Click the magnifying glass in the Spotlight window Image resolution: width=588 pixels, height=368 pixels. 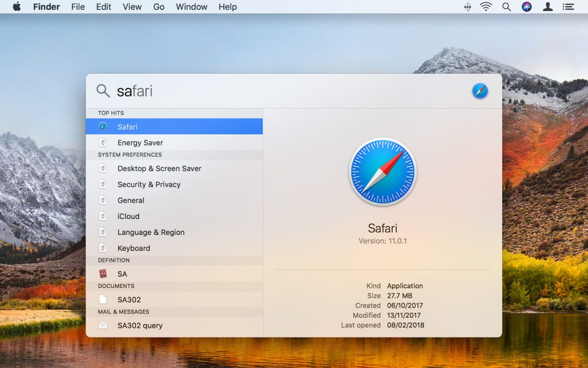tap(103, 90)
